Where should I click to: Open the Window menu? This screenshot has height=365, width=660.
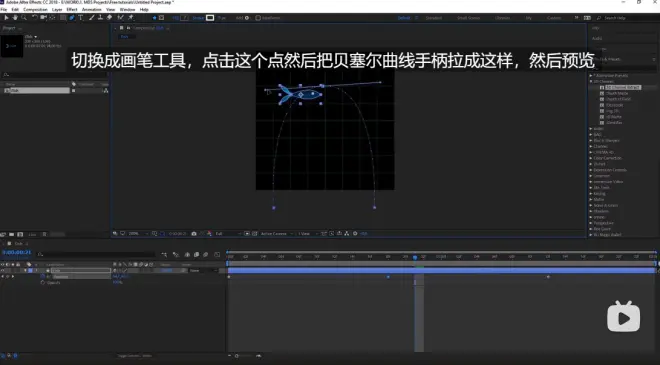pyautogui.click(x=128, y=9)
